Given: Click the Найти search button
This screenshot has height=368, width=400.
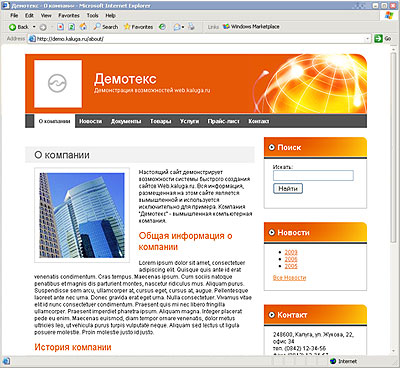Looking at the screenshot, I should pyautogui.click(x=288, y=189).
